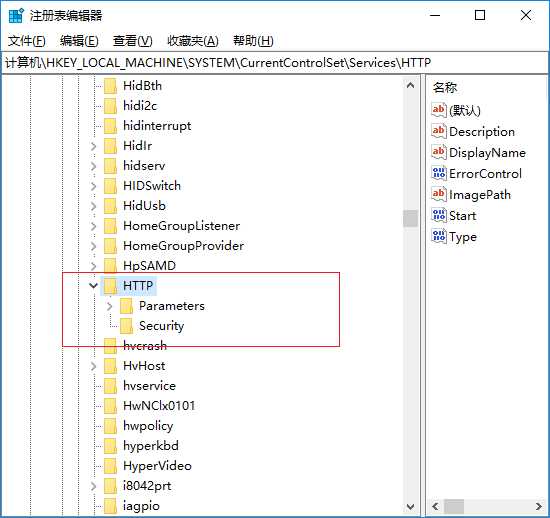Expand the HomeGroupListener key
This screenshot has width=550, height=518.
(94, 226)
